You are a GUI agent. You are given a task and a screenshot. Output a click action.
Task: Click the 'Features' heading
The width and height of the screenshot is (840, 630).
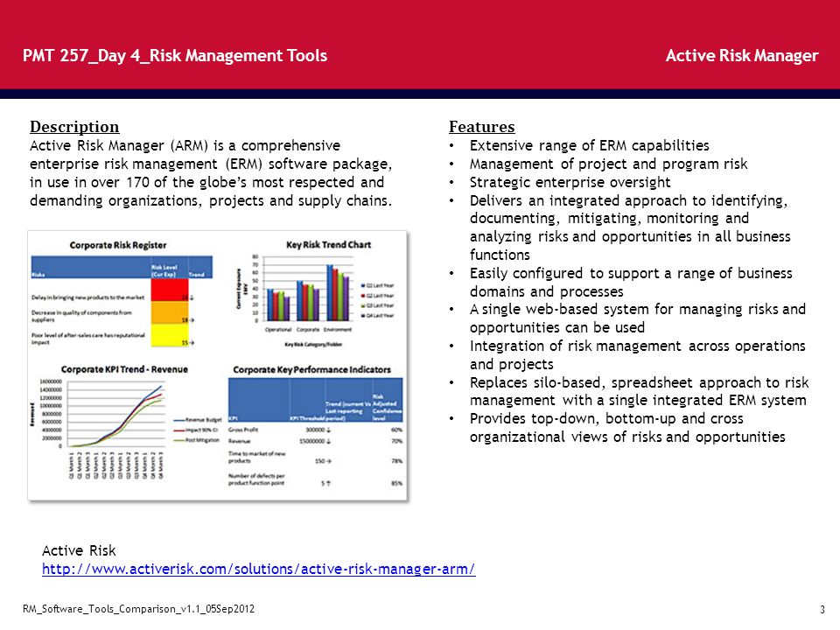pyautogui.click(x=481, y=127)
